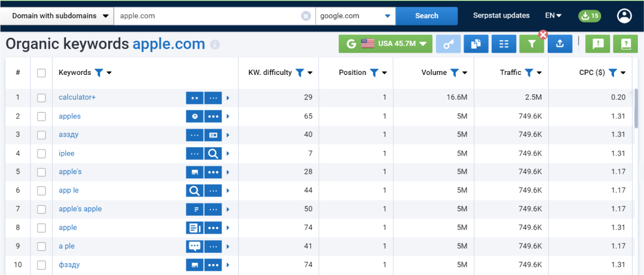Viewport: 644px width, 275px height.
Task: Filter the KW. difficulty column funnel
Action: point(299,73)
